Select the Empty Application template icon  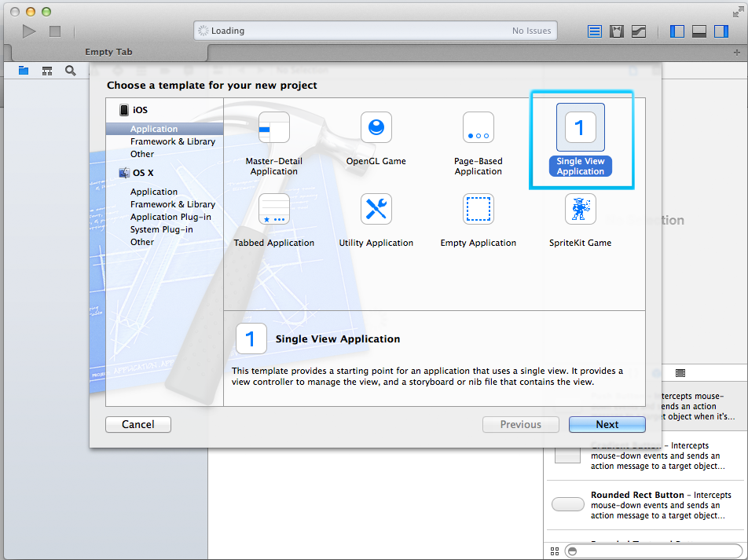point(478,209)
